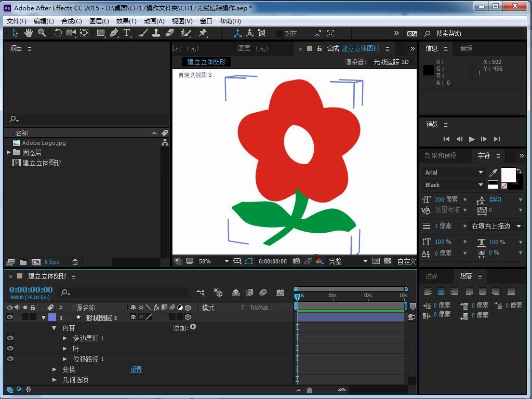
Task: Click the Draft 3D cube icon
Action: [x=218, y=292]
